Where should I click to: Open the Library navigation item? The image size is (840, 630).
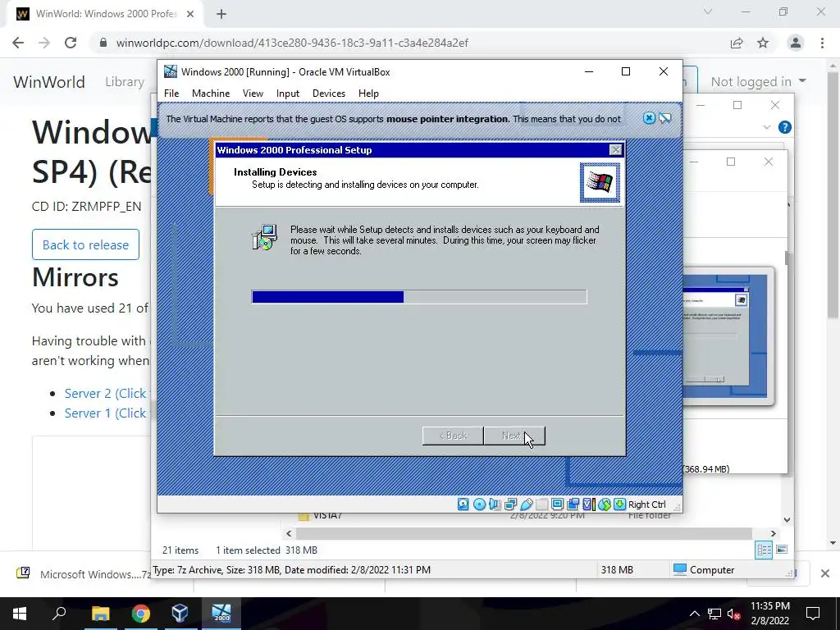coord(125,82)
